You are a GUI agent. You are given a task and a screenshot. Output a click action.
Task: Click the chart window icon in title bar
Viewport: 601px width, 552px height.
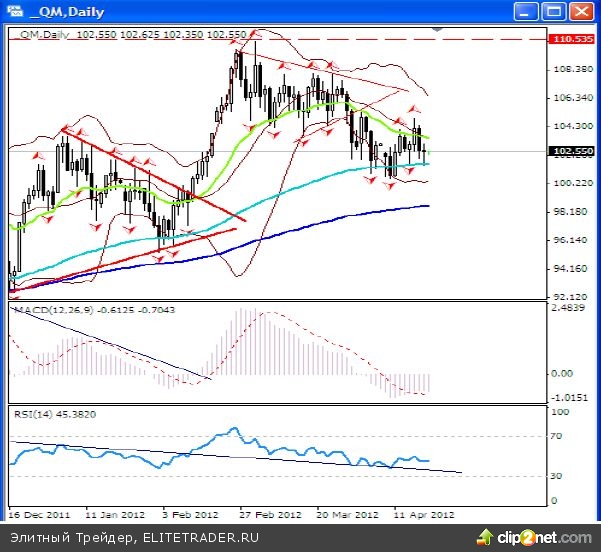point(14,11)
